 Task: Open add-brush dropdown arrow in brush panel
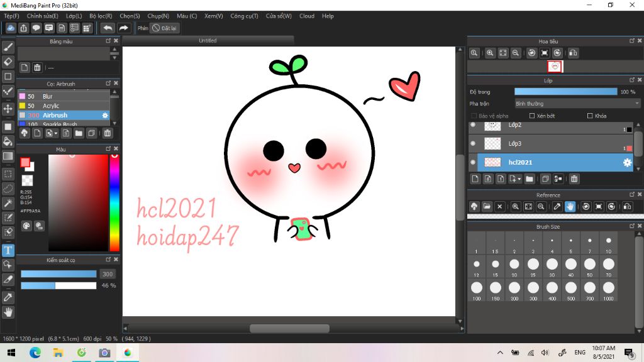tap(56, 133)
